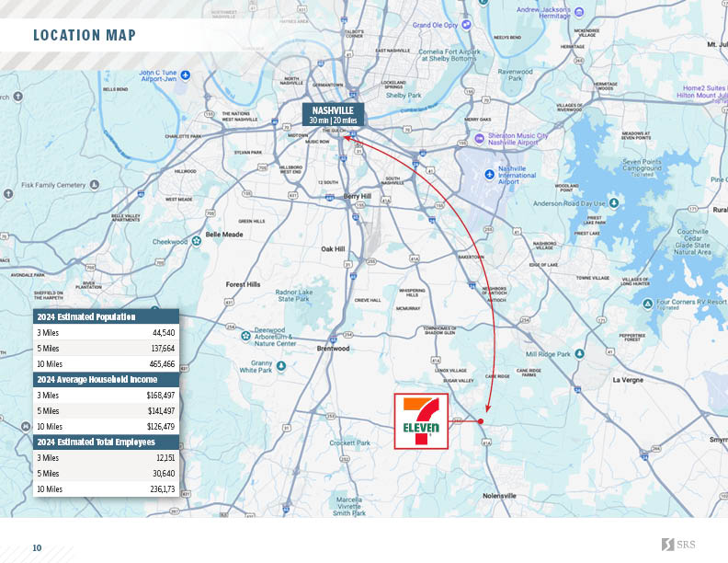Click the NASHVILLE 30 min 20 miles label
The width and height of the screenshot is (728, 563).
coord(333,115)
